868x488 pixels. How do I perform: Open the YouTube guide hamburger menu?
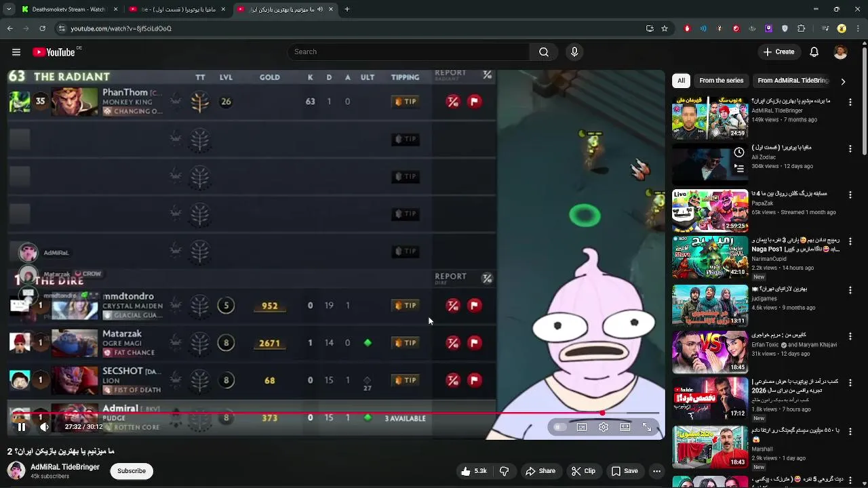pos(16,52)
